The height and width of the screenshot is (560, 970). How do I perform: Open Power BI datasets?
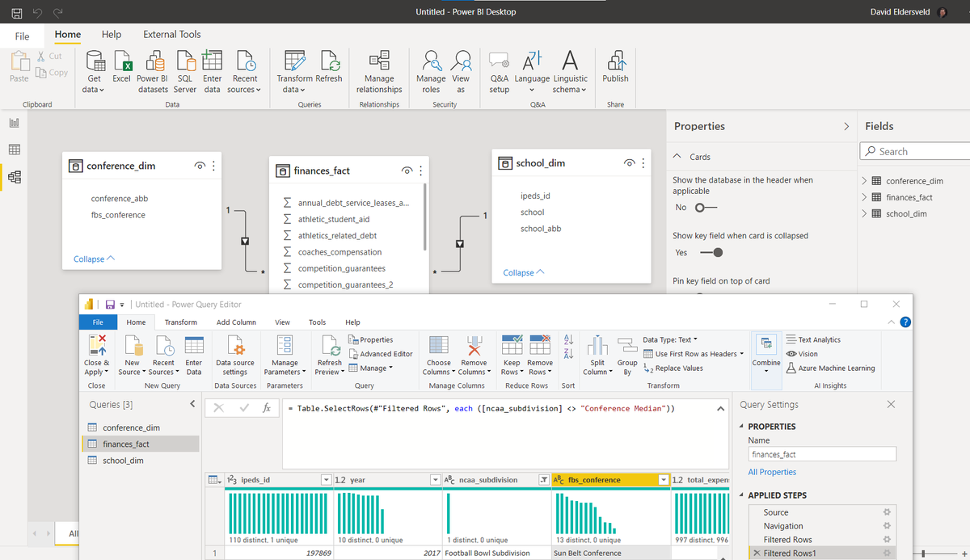point(153,71)
